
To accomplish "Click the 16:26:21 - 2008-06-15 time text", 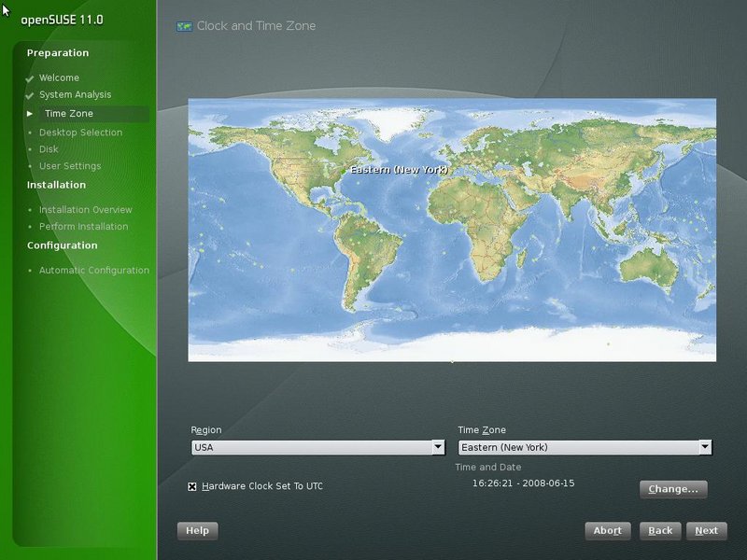I will click(x=523, y=483).
